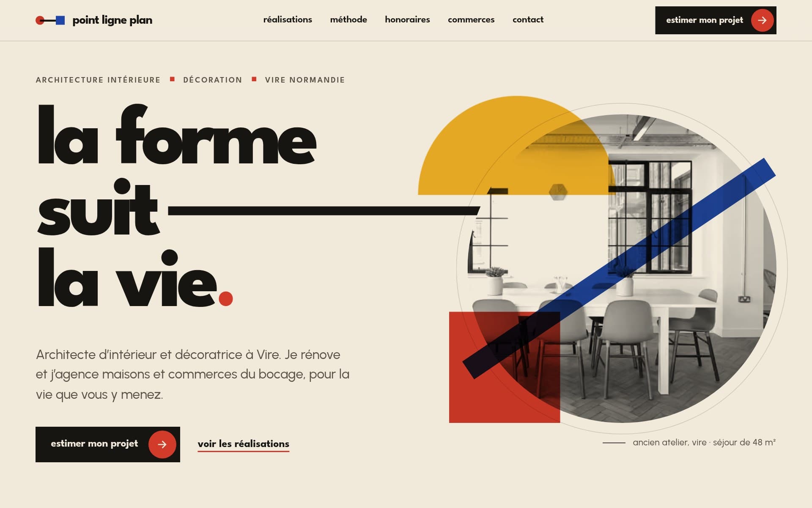The height and width of the screenshot is (508, 812).
Task: Select commerces in the navigation
Action: coord(471,19)
